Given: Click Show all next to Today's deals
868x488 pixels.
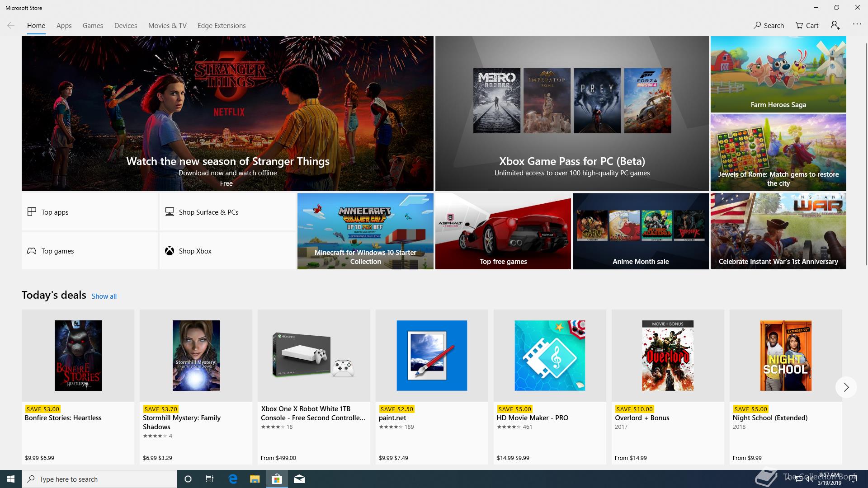Looking at the screenshot, I should [x=104, y=296].
